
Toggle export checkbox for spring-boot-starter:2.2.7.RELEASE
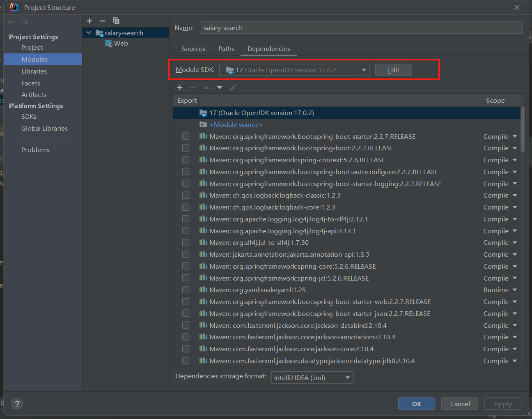(186, 136)
